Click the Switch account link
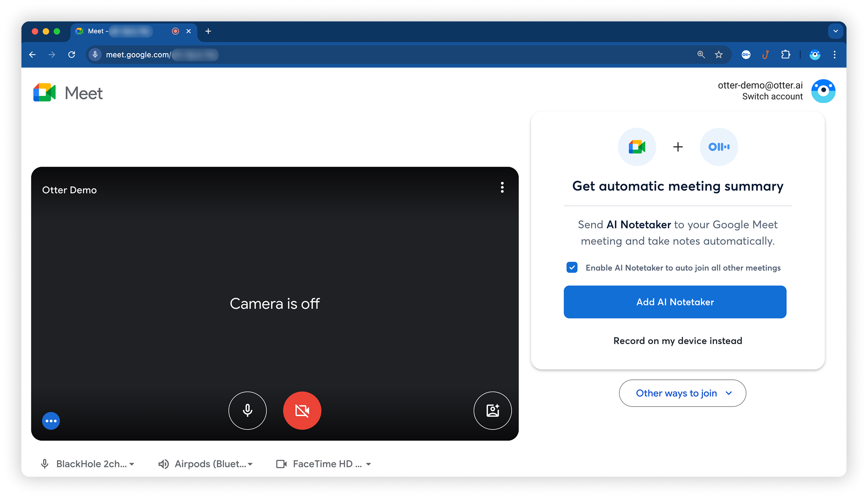868x498 pixels. (x=772, y=96)
